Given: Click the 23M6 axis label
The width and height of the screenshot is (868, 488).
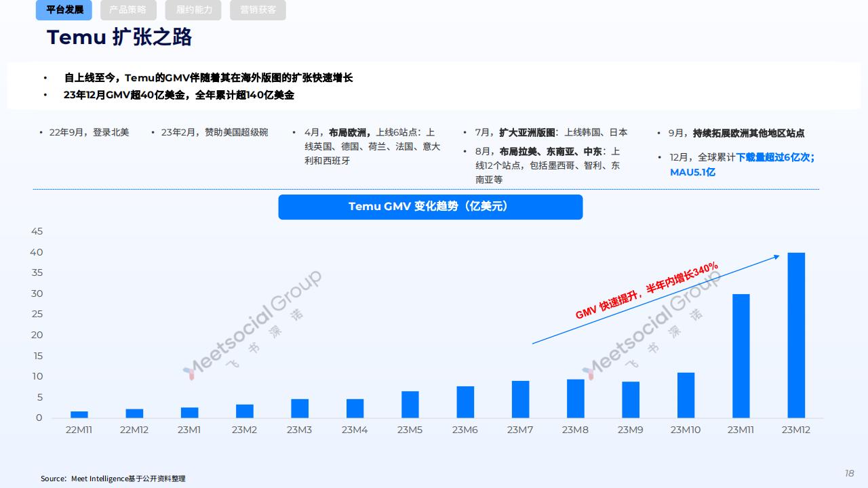Looking at the screenshot, I should tap(465, 430).
